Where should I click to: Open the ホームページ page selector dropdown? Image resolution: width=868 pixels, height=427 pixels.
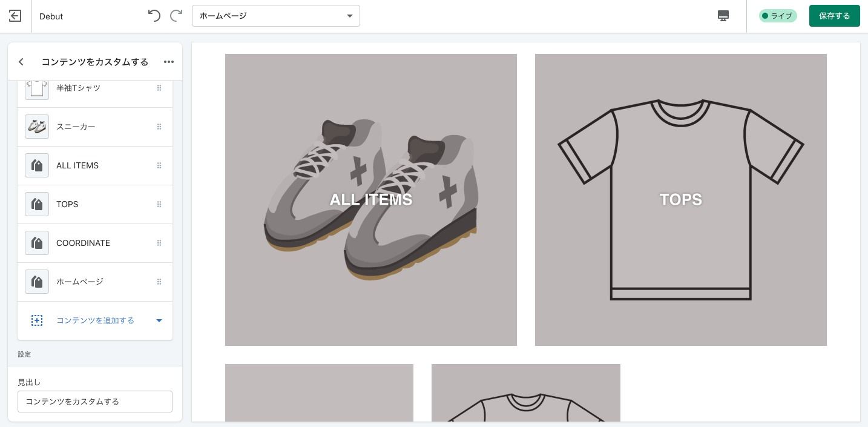[276, 16]
